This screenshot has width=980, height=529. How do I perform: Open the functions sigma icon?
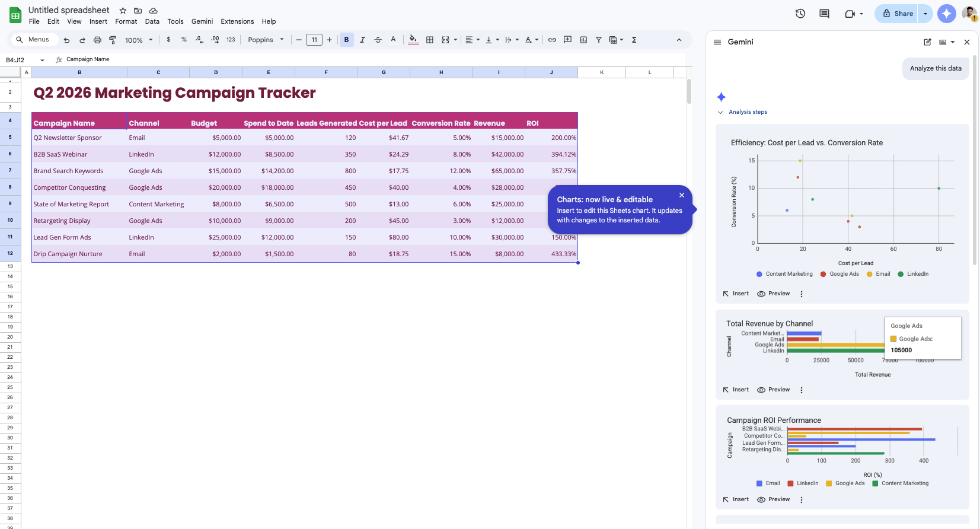tap(634, 40)
